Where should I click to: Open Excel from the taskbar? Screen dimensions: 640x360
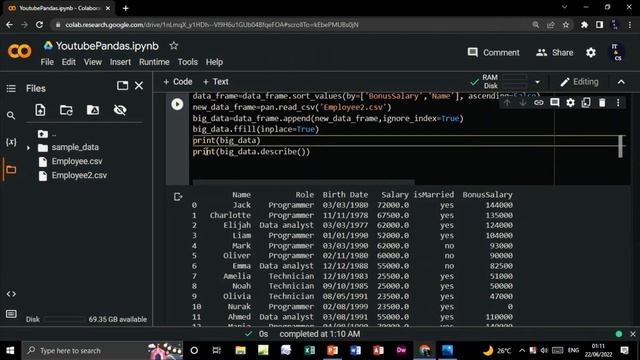(309, 350)
